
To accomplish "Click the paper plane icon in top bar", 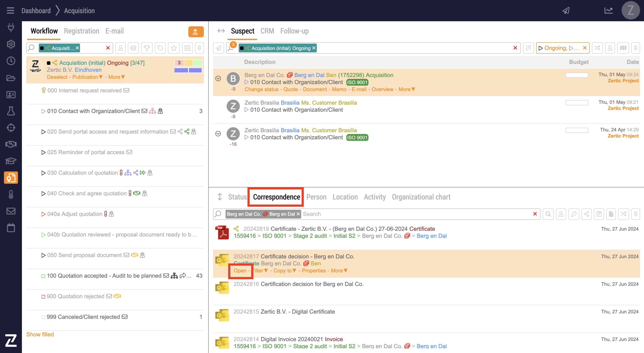I will (x=566, y=11).
